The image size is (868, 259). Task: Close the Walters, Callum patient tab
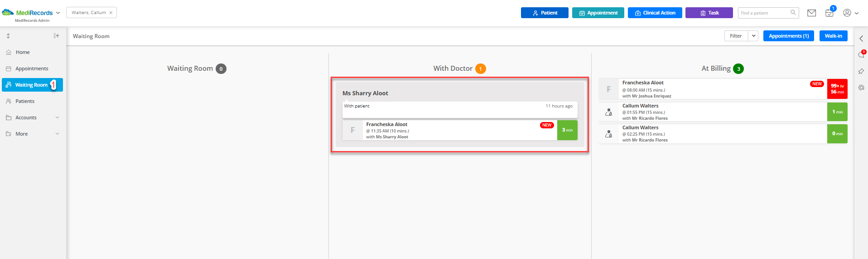(111, 13)
